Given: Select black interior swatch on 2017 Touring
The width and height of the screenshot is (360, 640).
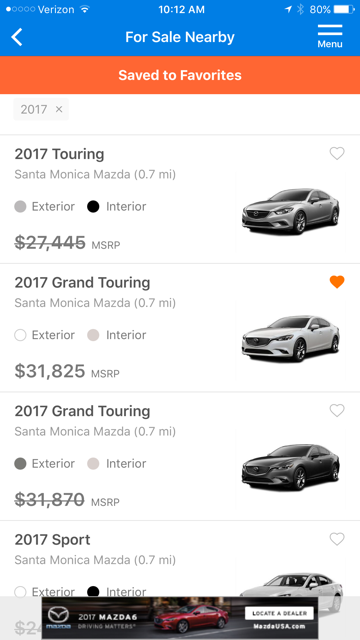Looking at the screenshot, I should [x=93, y=207].
